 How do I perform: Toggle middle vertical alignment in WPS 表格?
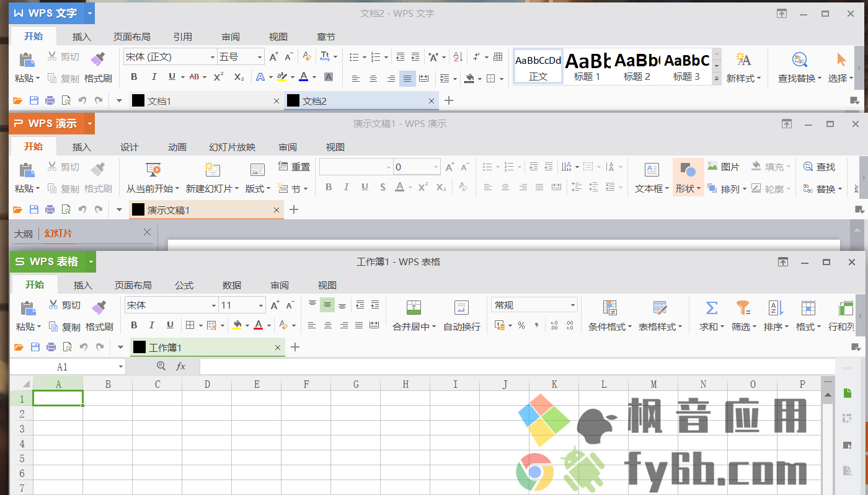pos(327,305)
